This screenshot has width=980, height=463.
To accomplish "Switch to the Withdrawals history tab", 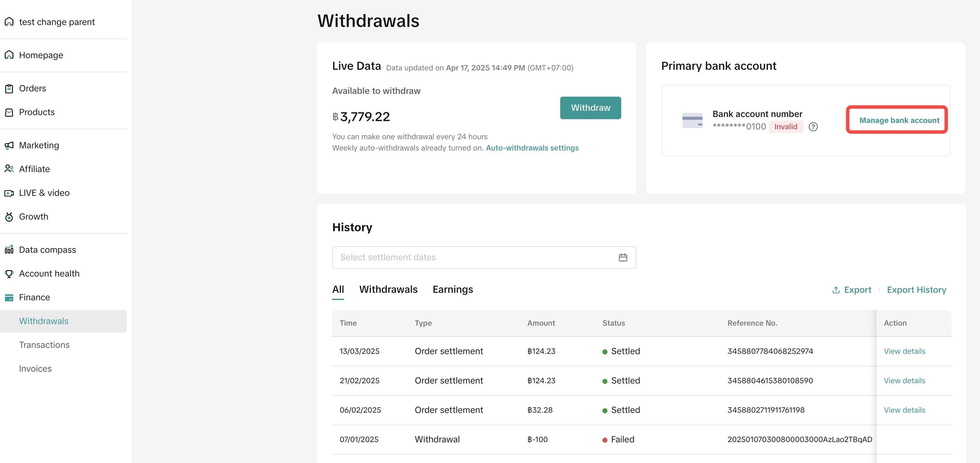I will coord(388,289).
